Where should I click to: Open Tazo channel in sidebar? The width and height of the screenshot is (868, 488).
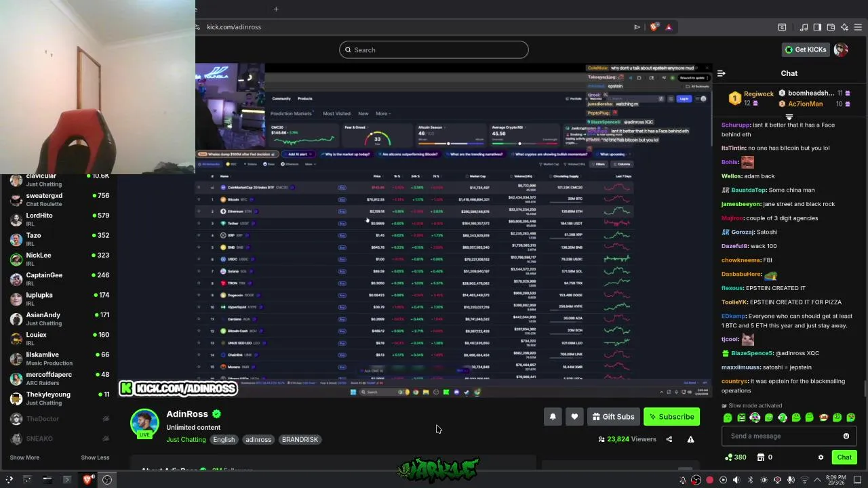(x=59, y=239)
